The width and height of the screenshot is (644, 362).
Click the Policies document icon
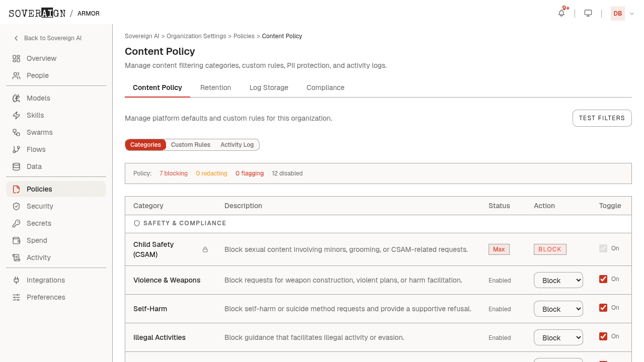(x=17, y=189)
